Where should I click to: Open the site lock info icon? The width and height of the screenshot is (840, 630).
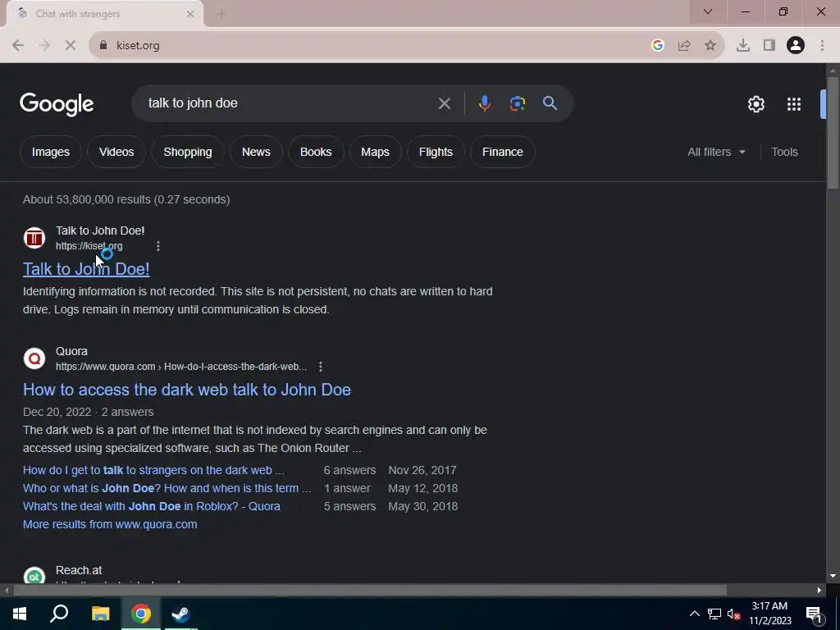point(103,46)
